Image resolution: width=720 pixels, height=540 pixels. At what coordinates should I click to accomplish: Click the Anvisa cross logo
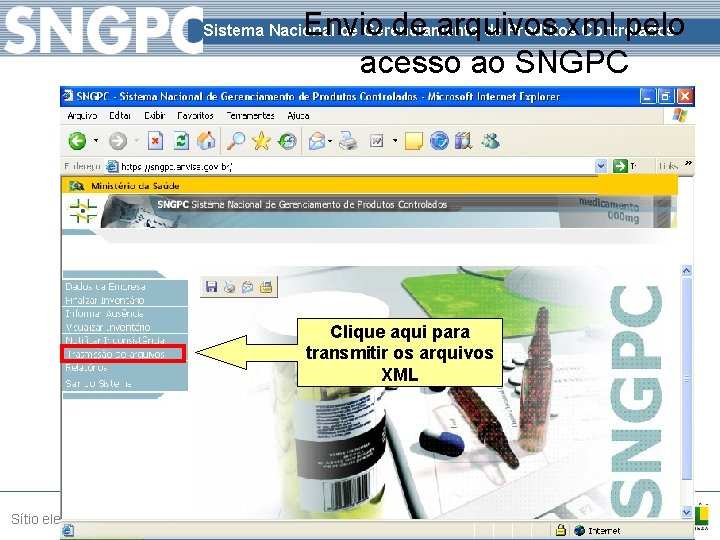point(83,211)
